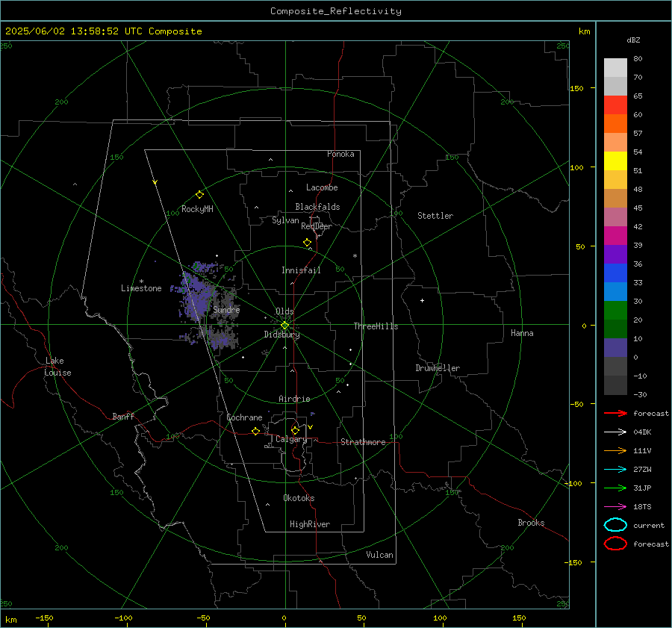Click the Strathmore label

[x=363, y=442]
